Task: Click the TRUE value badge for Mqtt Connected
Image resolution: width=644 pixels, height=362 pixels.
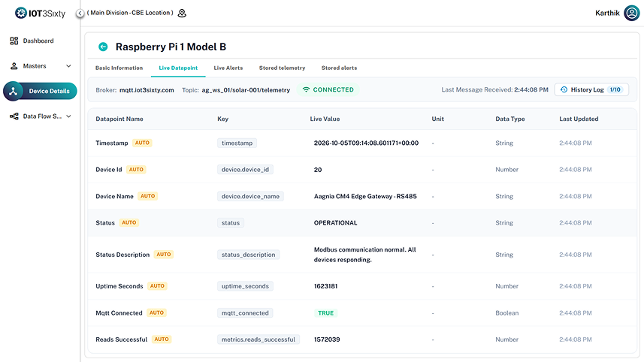Action: point(325,312)
